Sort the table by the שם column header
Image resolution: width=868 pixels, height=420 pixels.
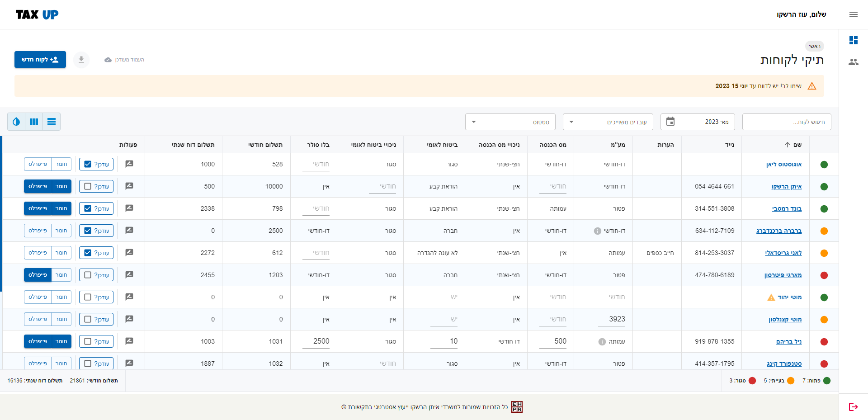tap(797, 145)
